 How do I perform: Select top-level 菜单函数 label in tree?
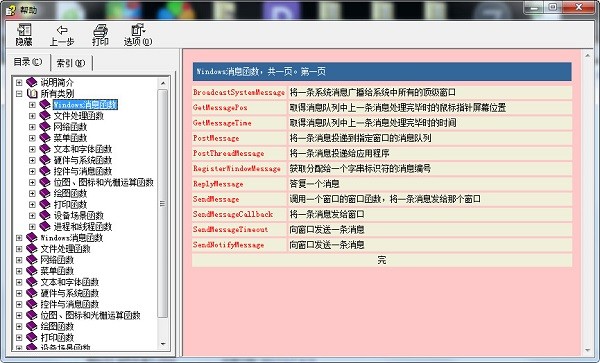coord(57,271)
